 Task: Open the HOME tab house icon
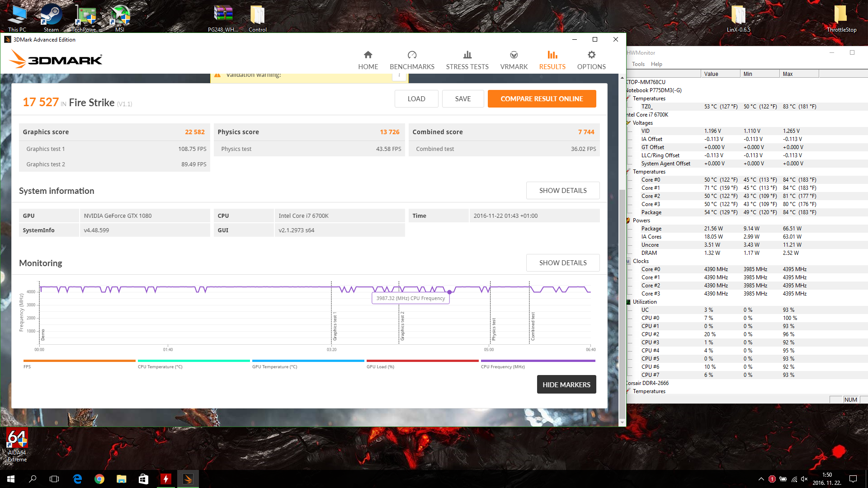(368, 55)
